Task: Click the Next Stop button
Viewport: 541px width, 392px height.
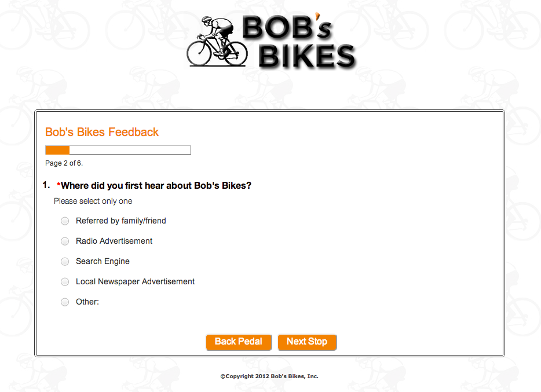Action: point(307,342)
